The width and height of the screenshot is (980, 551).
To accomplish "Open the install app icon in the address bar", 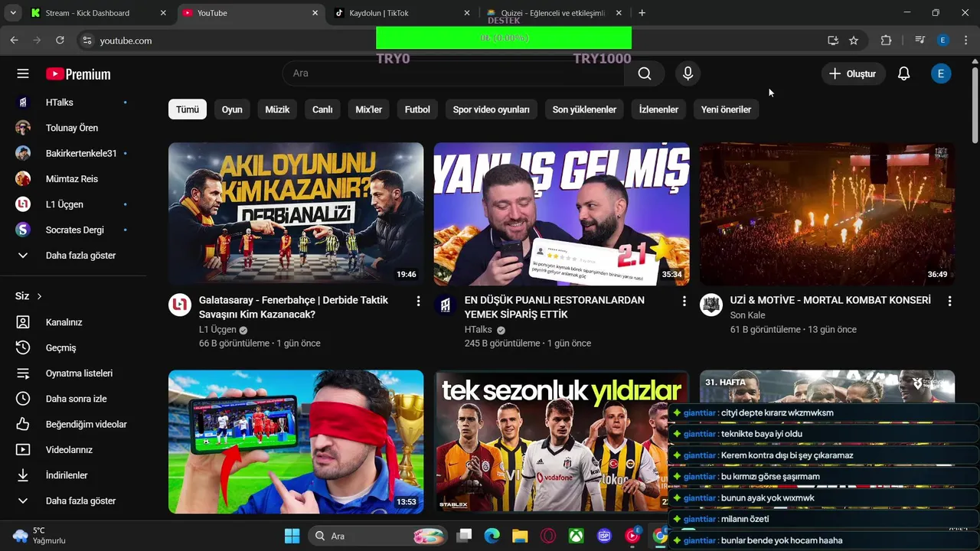I will [833, 41].
